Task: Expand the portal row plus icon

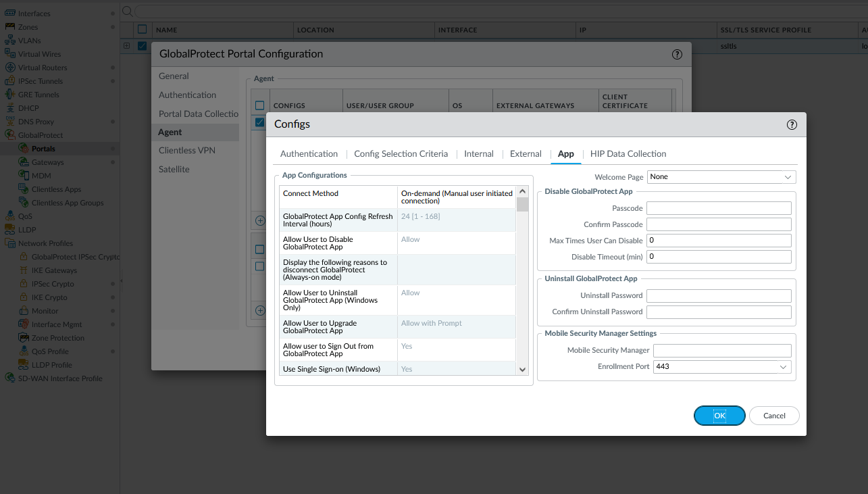Action: click(x=126, y=46)
